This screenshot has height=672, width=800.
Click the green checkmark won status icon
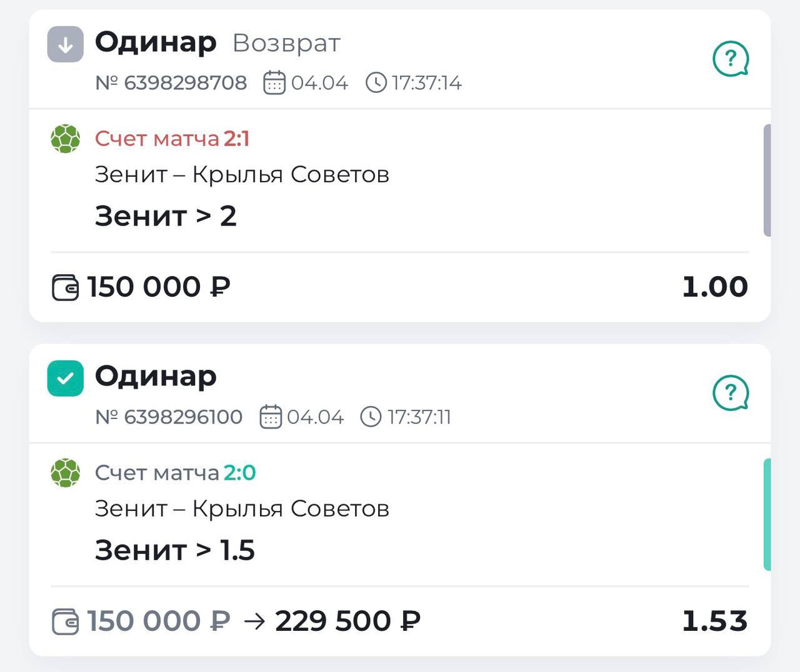pyautogui.click(x=65, y=378)
